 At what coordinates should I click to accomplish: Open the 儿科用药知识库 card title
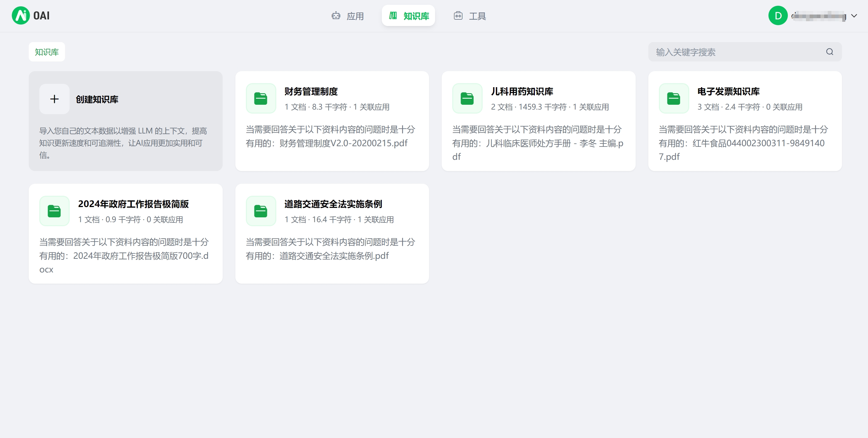click(522, 91)
